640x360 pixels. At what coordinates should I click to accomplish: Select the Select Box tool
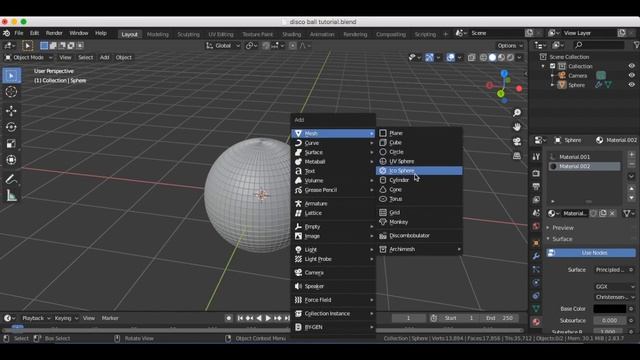pyautogui.click(x=11, y=76)
